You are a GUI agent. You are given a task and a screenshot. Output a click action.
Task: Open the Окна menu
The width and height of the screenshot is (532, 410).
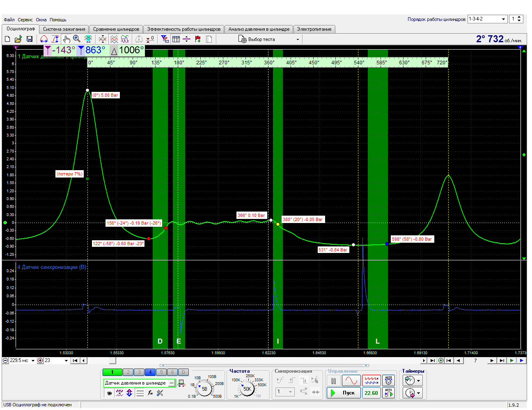point(41,20)
